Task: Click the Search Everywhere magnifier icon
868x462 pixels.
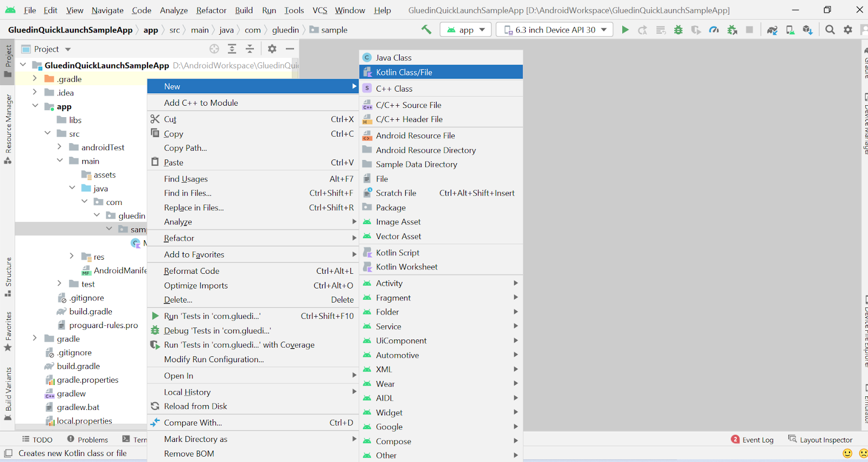Action: click(x=830, y=30)
